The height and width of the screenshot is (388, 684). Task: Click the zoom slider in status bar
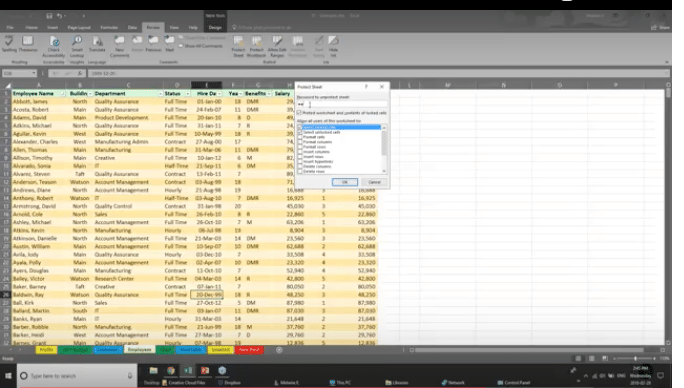tap(635, 358)
